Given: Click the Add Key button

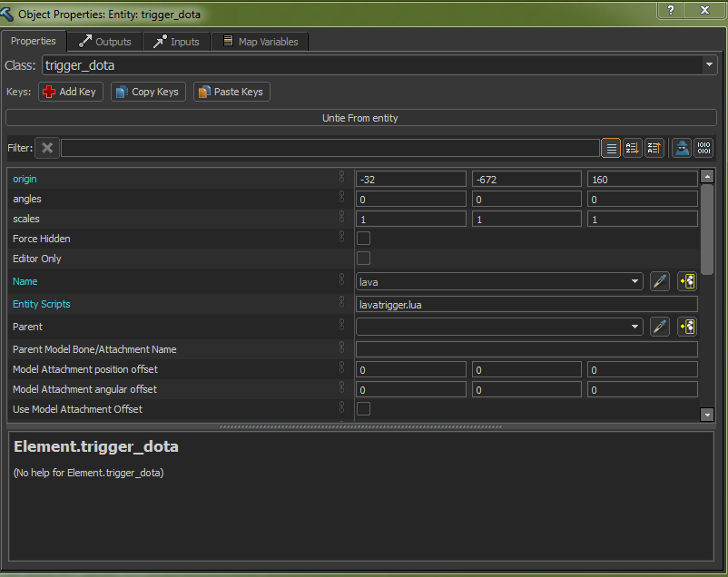Looking at the screenshot, I should click(69, 92).
